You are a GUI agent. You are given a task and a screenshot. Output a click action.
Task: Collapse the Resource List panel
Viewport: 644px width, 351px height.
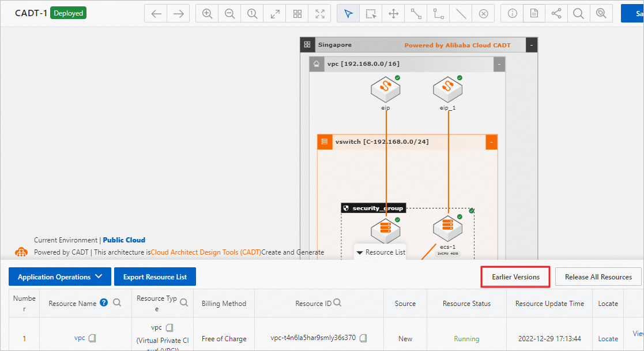tap(381, 252)
